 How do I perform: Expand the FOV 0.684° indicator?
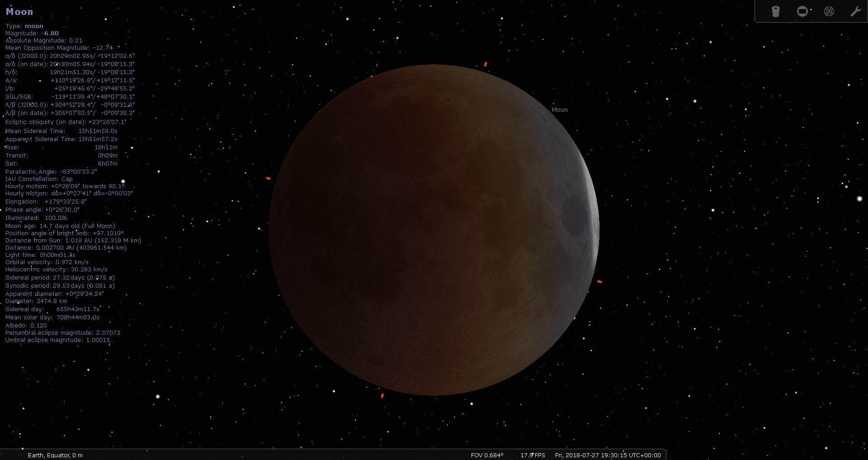pos(487,455)
